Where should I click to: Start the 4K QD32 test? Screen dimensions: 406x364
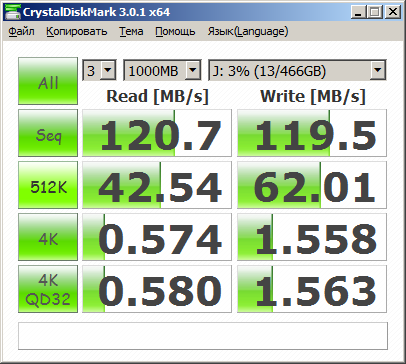[48, 289]
